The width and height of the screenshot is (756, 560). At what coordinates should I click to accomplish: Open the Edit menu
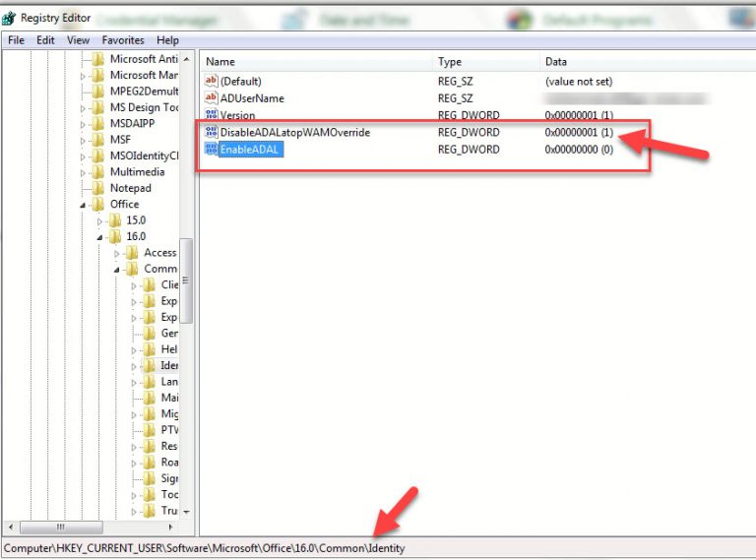[x=45, y=40]
